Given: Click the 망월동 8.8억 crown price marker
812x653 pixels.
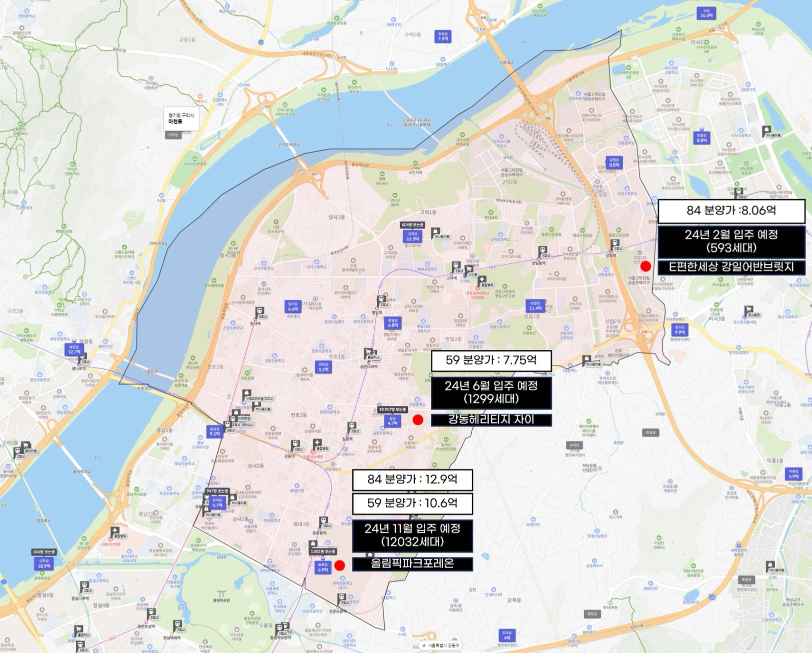Looking at the screenshot, I should [702, 137].
